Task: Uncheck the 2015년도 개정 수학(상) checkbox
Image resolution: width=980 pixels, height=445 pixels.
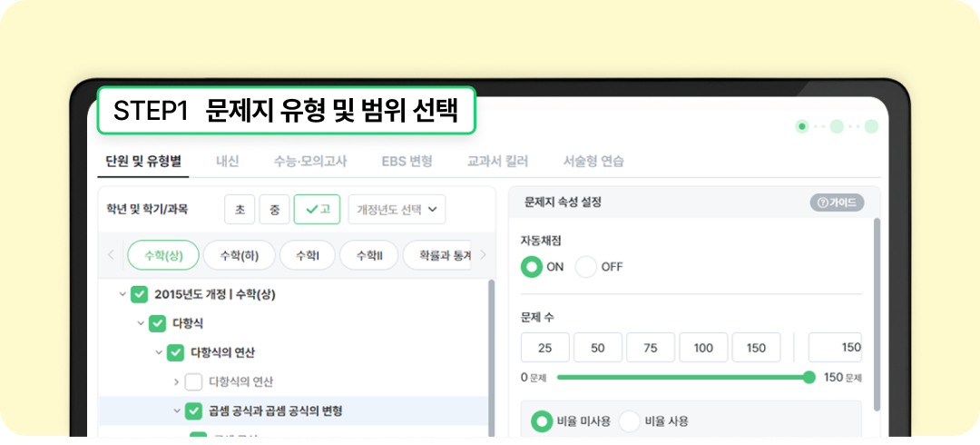Action: [x=139, y=294]
